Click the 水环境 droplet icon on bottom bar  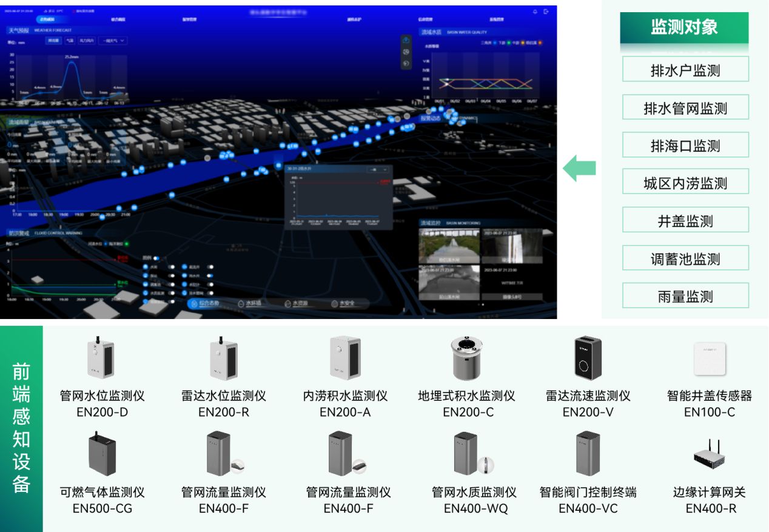tap(241, 303)
